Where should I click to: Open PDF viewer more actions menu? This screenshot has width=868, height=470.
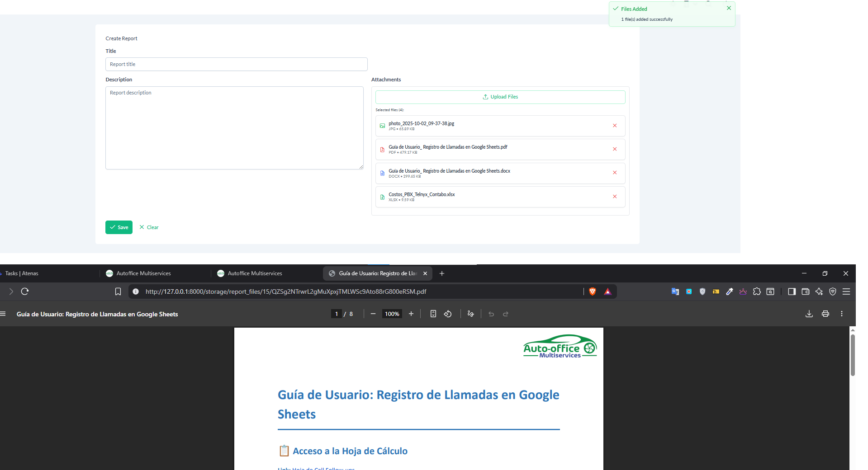(x=841, y=314)
